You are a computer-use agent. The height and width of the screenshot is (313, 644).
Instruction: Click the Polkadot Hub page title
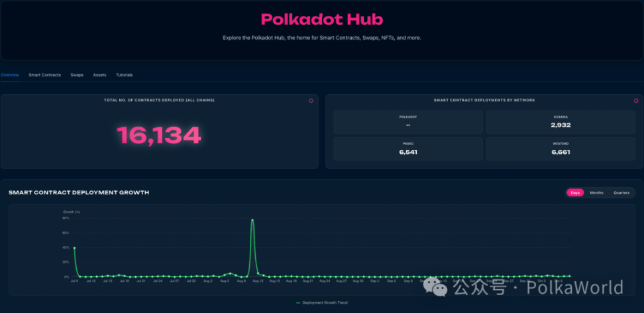click(322, 19)
